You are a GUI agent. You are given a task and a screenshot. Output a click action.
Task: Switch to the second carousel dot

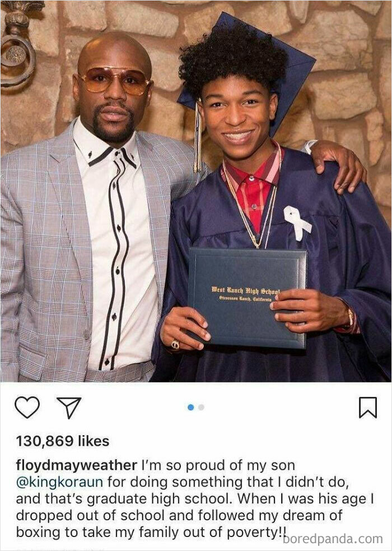coord(202,407)
